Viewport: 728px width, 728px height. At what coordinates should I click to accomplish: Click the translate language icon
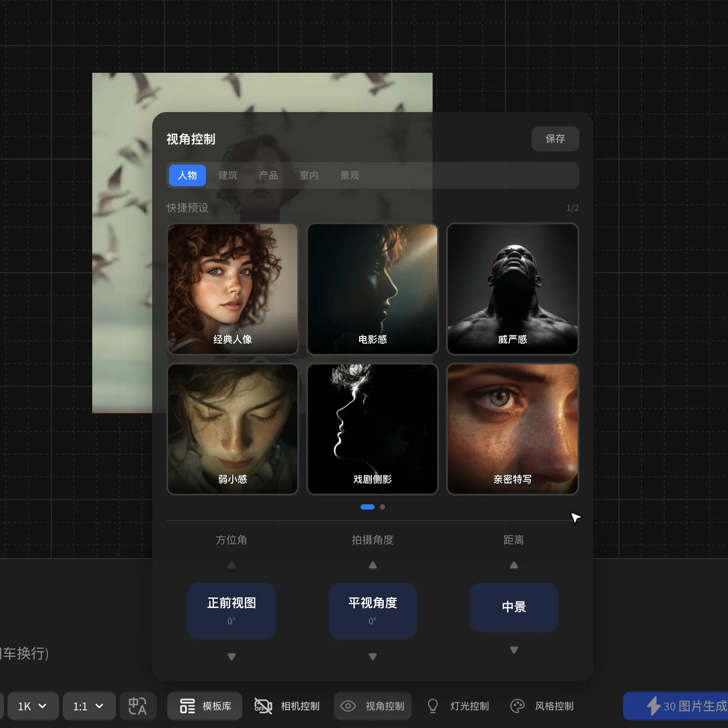pos(138,706)
